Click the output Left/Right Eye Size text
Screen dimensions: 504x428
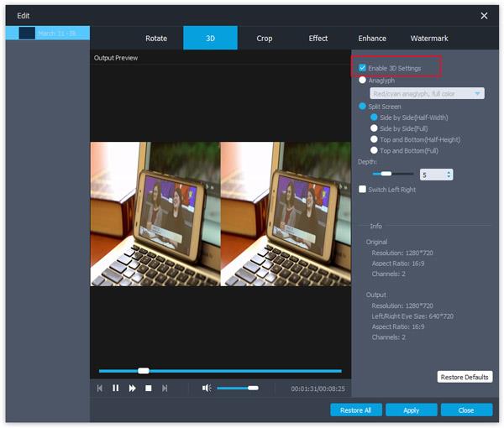point(412,316)
